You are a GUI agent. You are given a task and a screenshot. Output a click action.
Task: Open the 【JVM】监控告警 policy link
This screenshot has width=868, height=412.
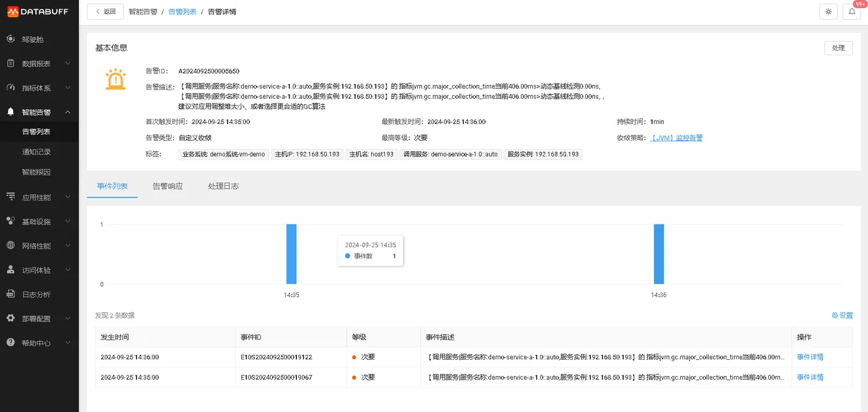[x=676, y=138]
